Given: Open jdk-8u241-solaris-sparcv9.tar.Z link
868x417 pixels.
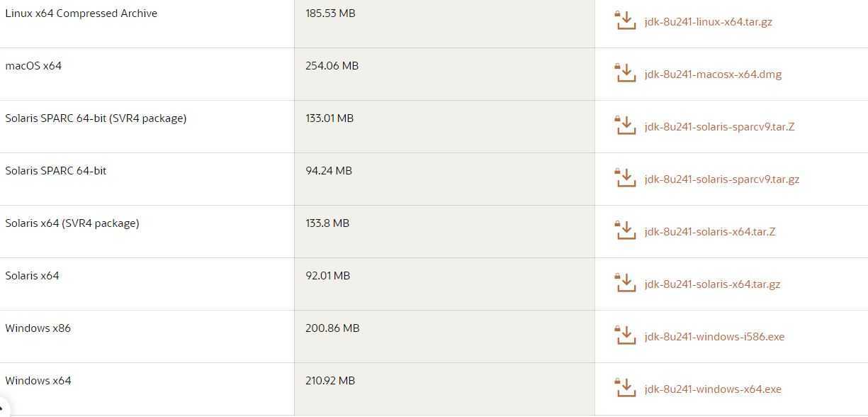Looking at the screenshot, I should point(720,127).
